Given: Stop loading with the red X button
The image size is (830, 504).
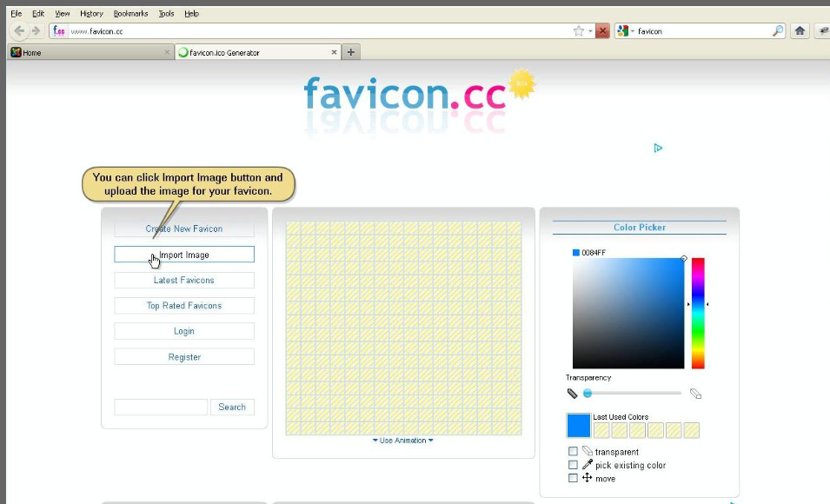Looking at the screenshot, I should [x=602, y=31].
